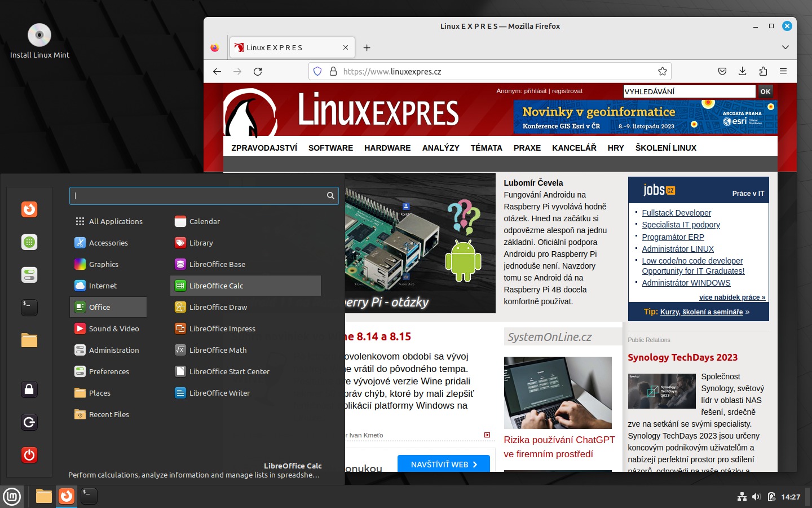This screenshot has width=812, height=508.
Task: Click the Lock Screen icon in menu
Action: click(29, 389)
